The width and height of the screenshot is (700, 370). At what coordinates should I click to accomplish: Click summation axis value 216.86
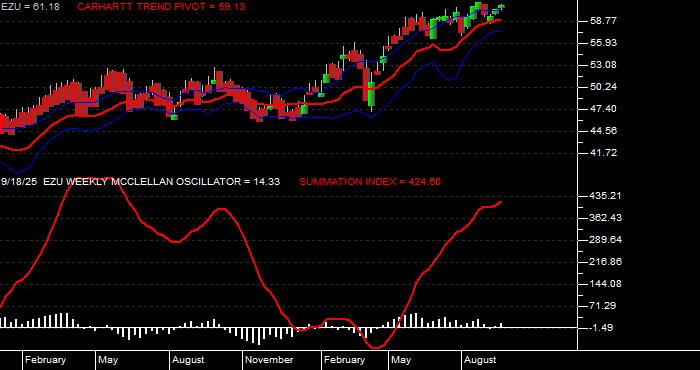coord(605,262)
